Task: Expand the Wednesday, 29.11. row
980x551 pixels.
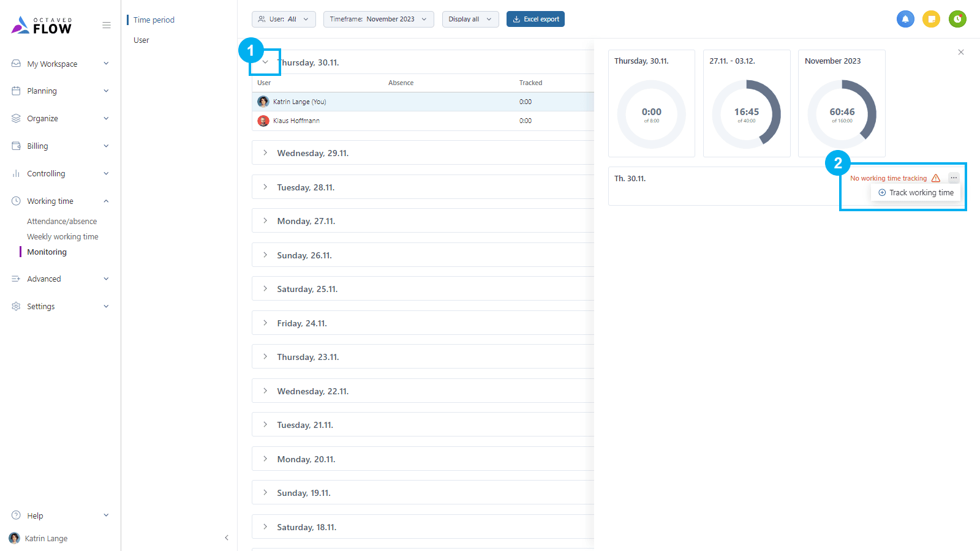Action: (265, 153)
